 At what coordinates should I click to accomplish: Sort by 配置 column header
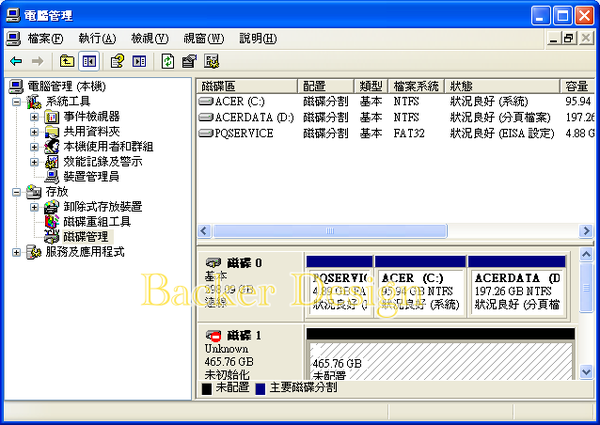tap(326, 86)
